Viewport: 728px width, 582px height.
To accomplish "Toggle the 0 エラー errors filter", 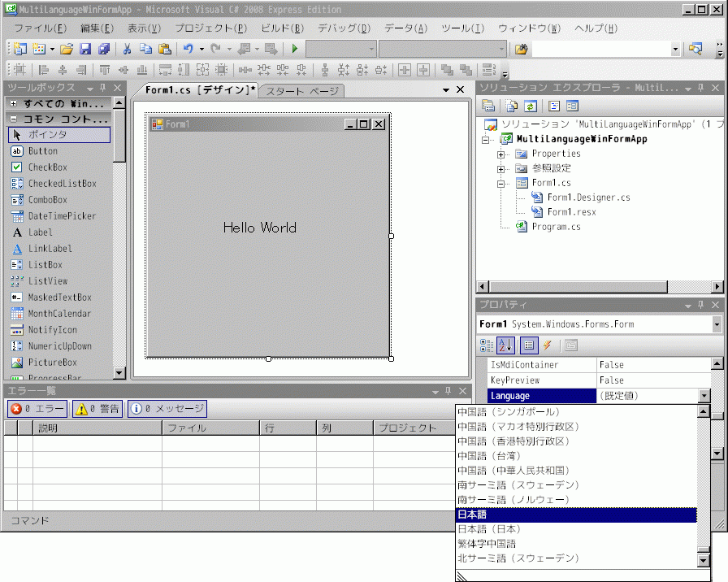I will [37, 409].
